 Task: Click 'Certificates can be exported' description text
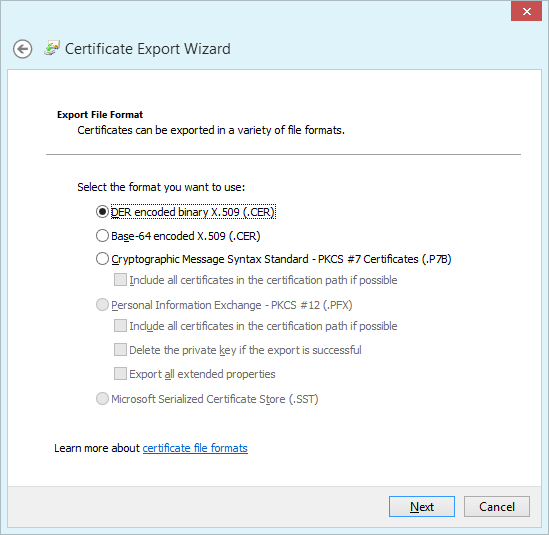coord(211,130)
